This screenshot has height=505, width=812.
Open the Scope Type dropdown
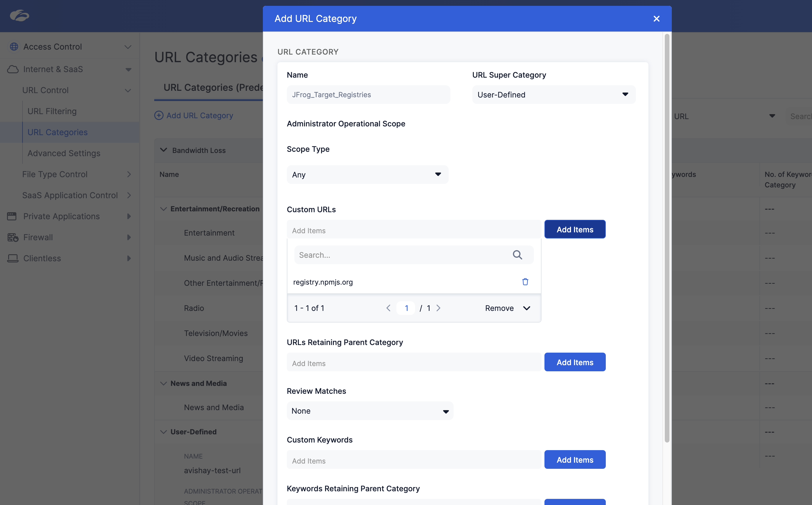click(x=367, y=175)
